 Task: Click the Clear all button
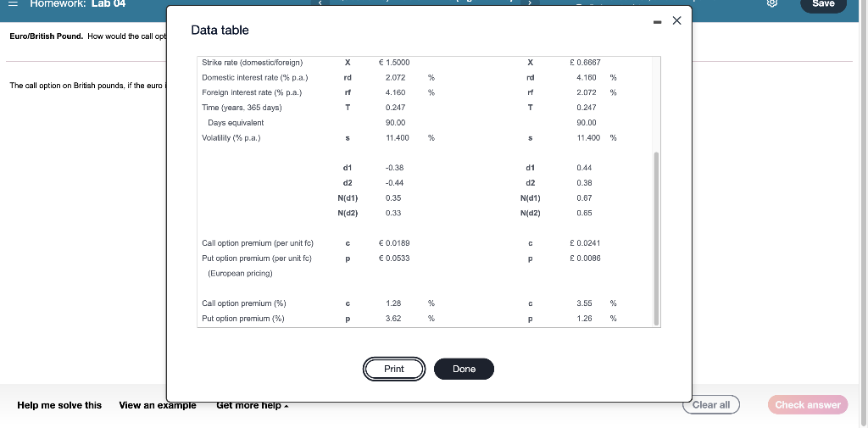(x=711, y=405)
